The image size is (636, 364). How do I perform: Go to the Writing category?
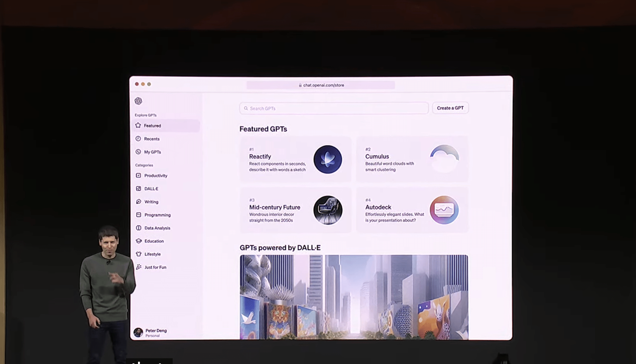(x=151, y=202)
